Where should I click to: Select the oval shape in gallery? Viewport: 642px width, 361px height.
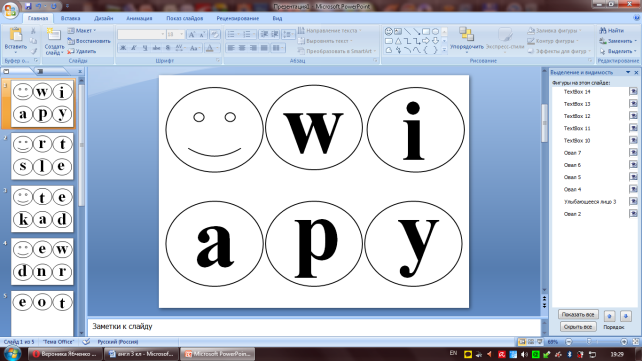[x=435, y=32]
